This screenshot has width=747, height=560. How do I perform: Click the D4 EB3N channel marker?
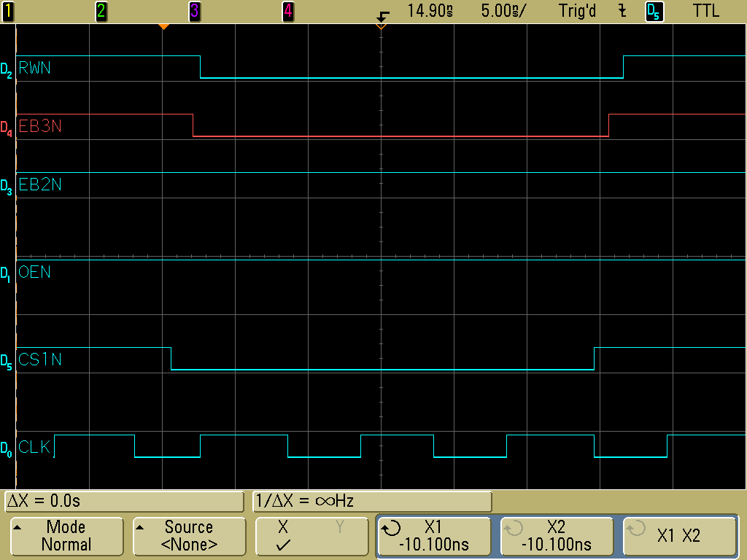pyautogui.click(x=7, y=127)
